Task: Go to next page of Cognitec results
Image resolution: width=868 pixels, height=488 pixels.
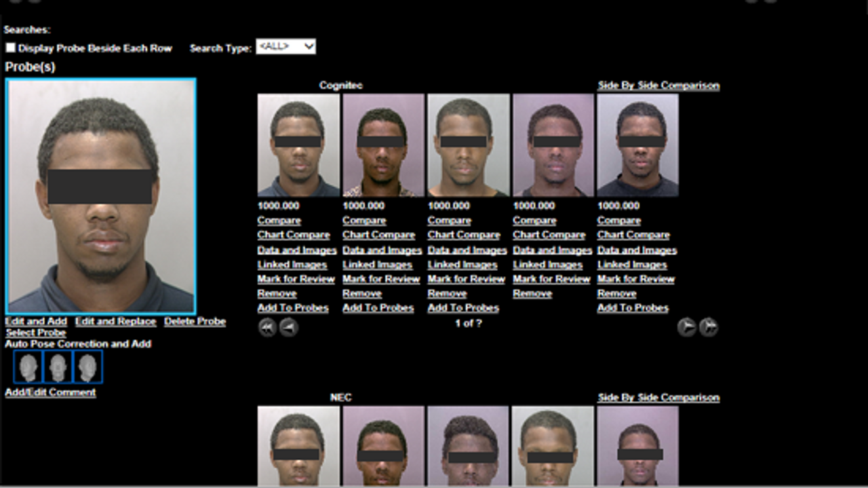Action: tap(686, 327)
